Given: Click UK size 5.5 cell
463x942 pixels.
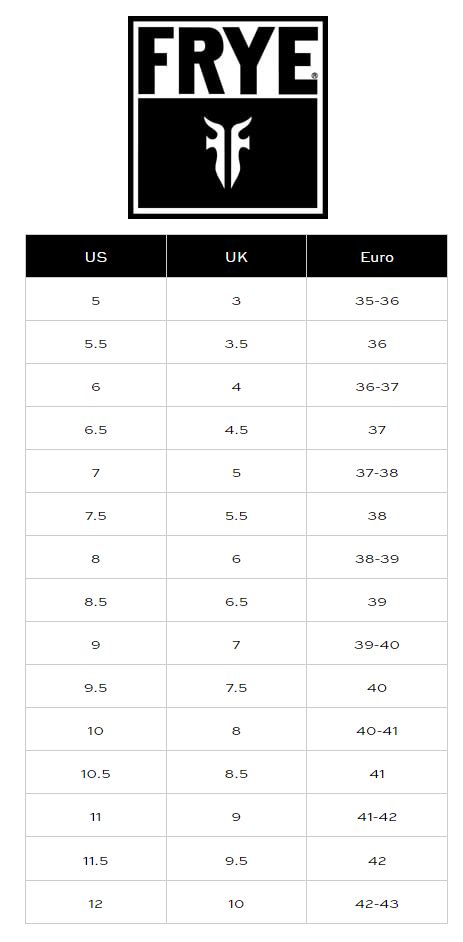Looking at the screenshot, I should tap(237, 515).
